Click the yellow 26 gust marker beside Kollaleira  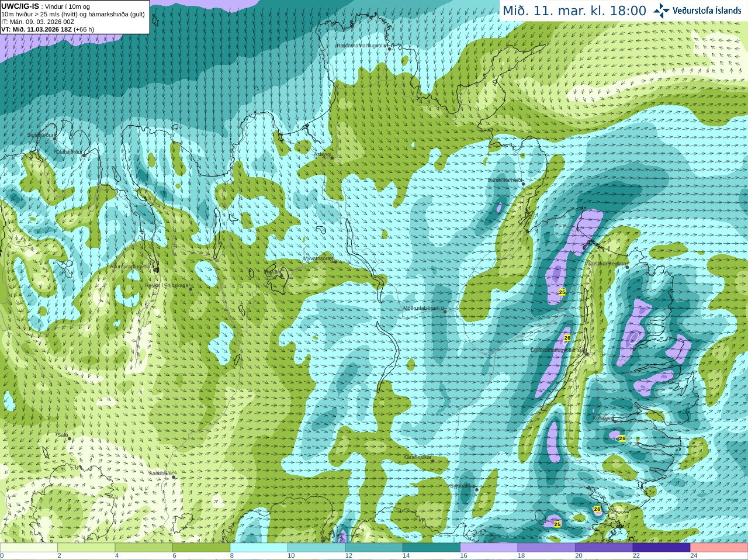[x=622, y=438]
